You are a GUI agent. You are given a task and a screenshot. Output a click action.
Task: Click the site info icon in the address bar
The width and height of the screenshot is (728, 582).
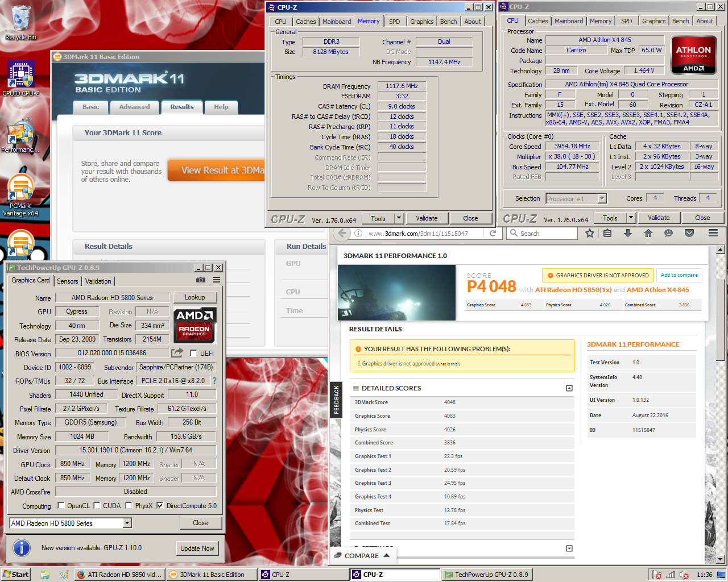pos(358,233)
